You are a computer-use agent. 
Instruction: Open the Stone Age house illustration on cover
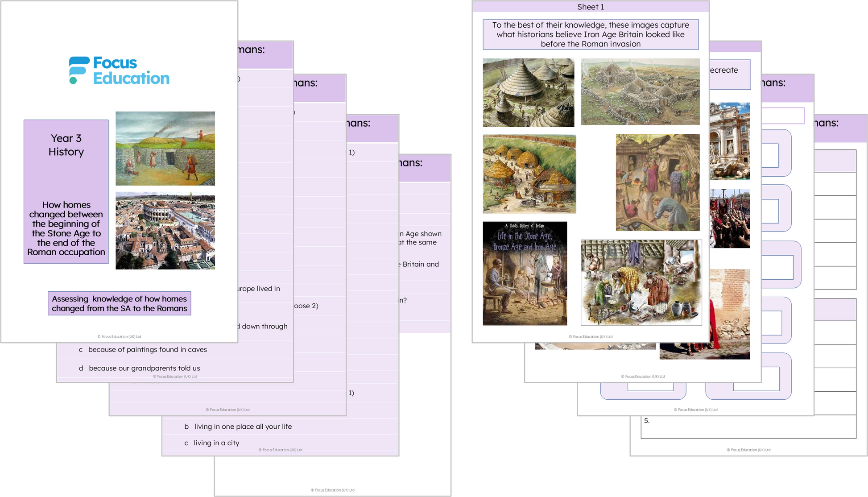165,149
